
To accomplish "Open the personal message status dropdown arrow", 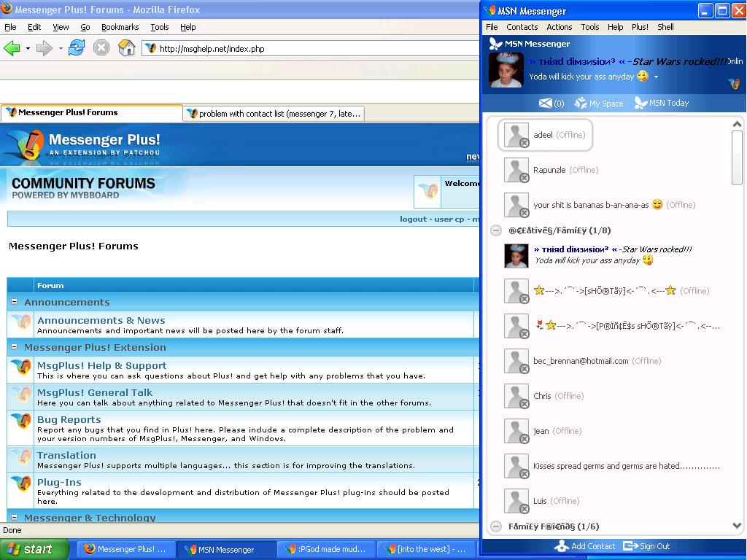I will tap(656, 77).
